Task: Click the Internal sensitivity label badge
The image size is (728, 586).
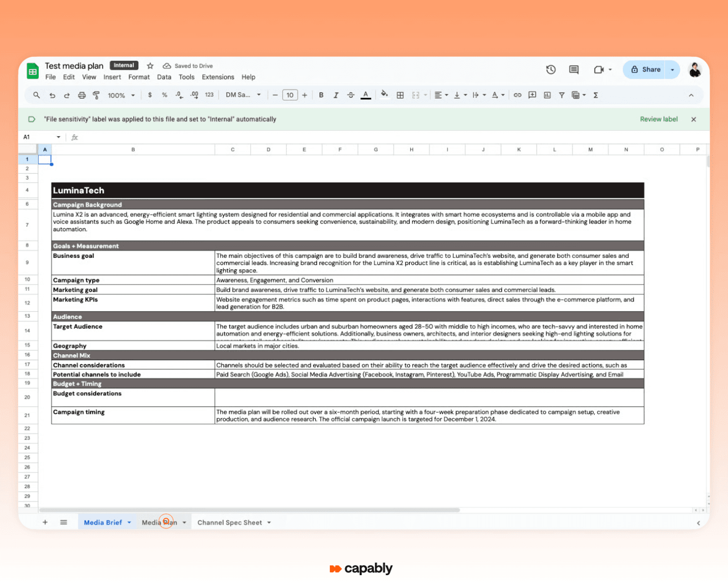Action: coord(124,66)
